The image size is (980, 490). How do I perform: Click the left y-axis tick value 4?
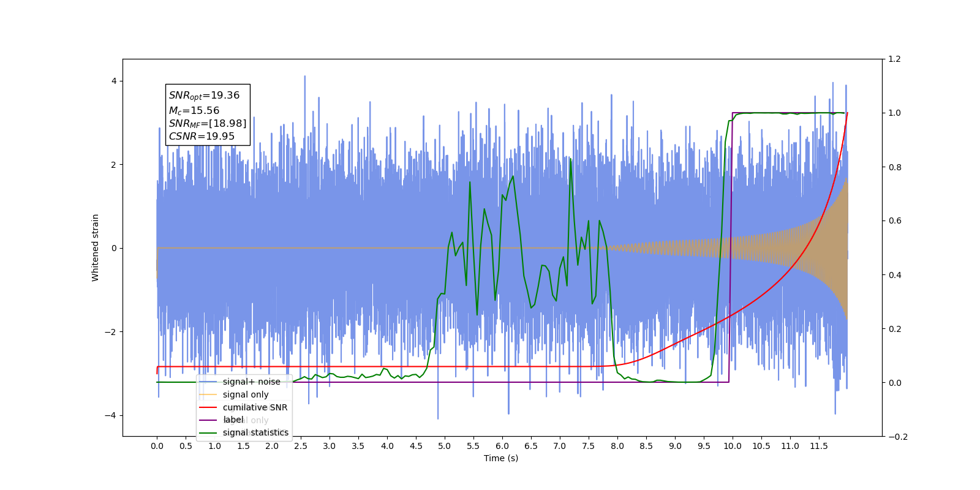[x=114, y=81]
